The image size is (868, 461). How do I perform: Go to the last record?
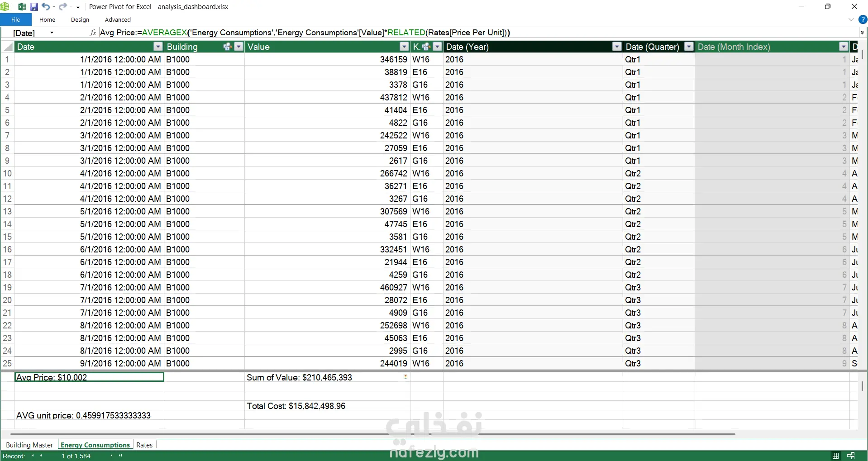click(120, 456)
